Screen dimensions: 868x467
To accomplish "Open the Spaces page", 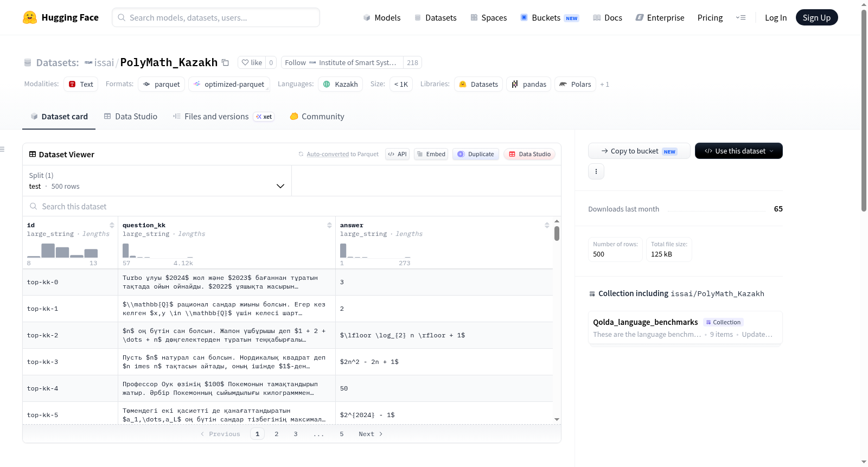I will tap(489, 17).
